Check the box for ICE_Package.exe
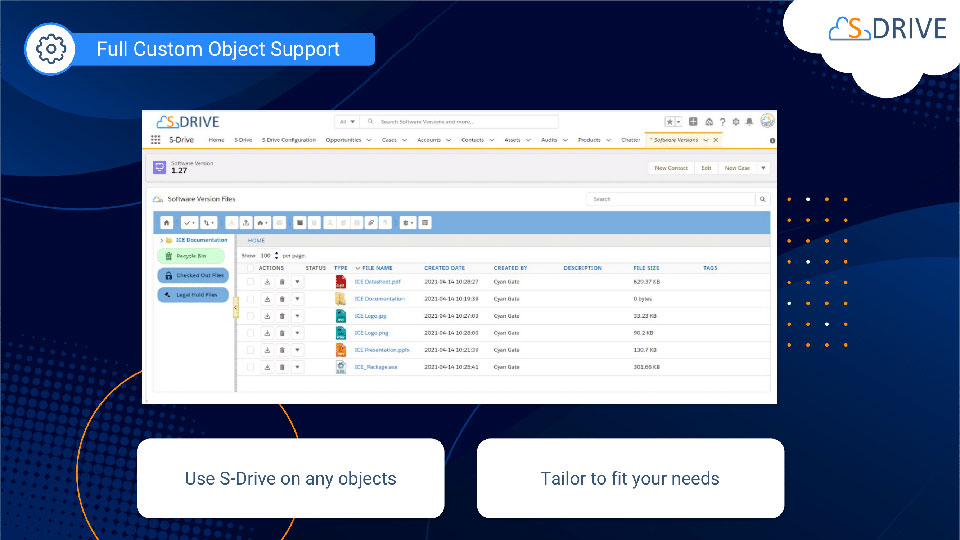Screen dimensions: 960x540 click(x=250, y=367)
